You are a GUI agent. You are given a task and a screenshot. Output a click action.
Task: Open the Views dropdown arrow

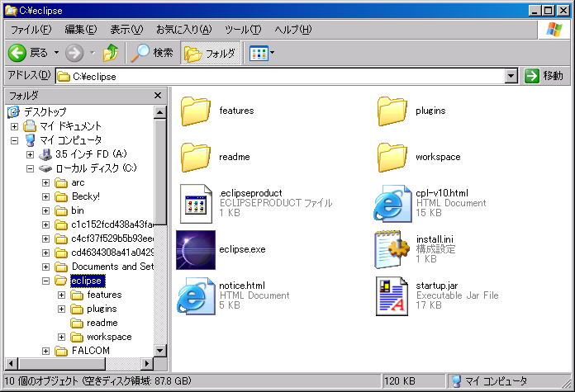tap(272, 53)
